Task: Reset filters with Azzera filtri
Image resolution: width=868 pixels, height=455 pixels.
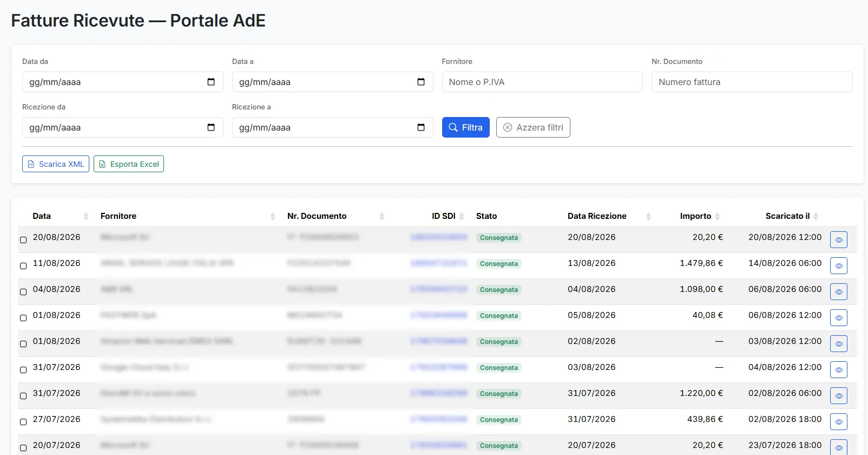Action: 533,127
